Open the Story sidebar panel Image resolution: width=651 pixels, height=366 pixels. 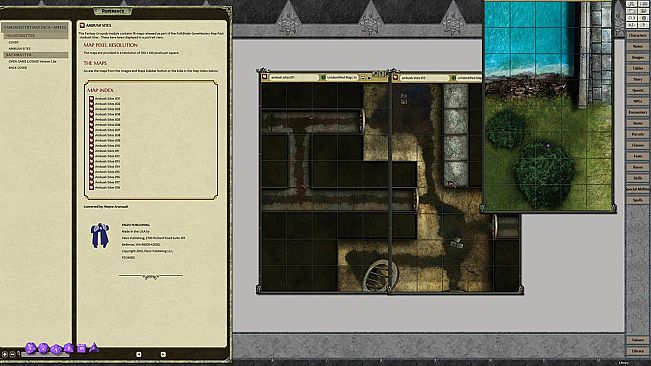[637, 79]
